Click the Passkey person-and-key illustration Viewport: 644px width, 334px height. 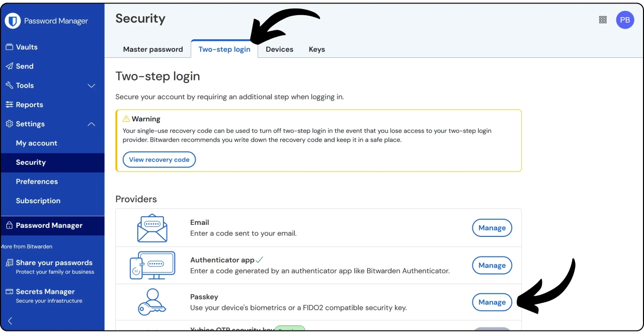point(152,302)
